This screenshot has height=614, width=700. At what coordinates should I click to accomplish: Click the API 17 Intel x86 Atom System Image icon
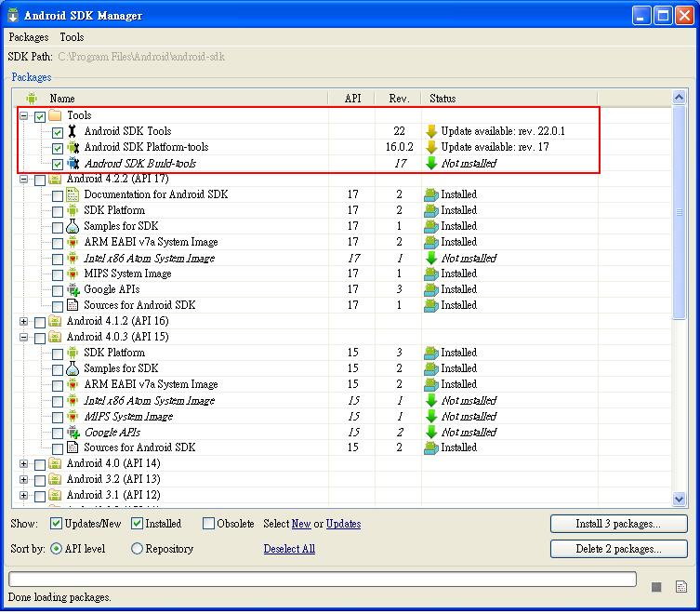click(x=73, y=258)
